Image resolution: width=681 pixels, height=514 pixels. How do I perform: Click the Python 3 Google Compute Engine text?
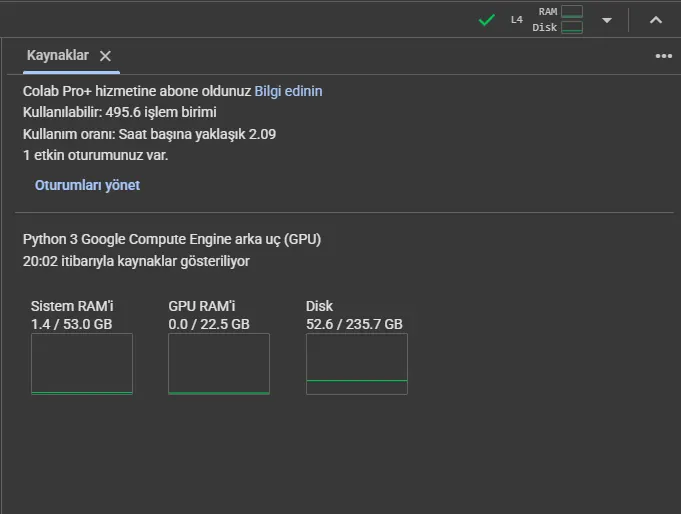[172, 240]
